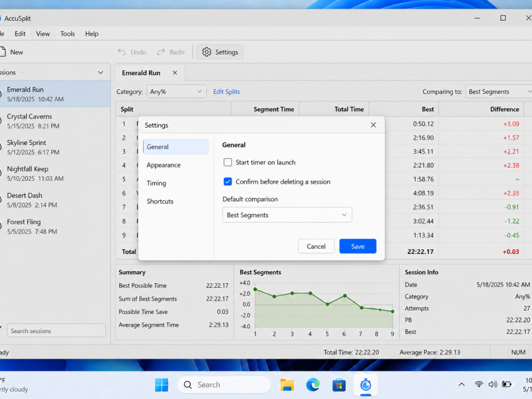Create a New session from toolbar
Screen dimensions: 532x399
pyautogui.click(x=11, y=52)
